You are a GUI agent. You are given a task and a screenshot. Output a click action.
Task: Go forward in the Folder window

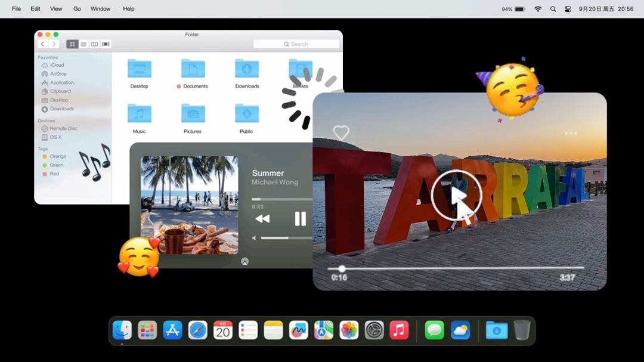point(54,44)
